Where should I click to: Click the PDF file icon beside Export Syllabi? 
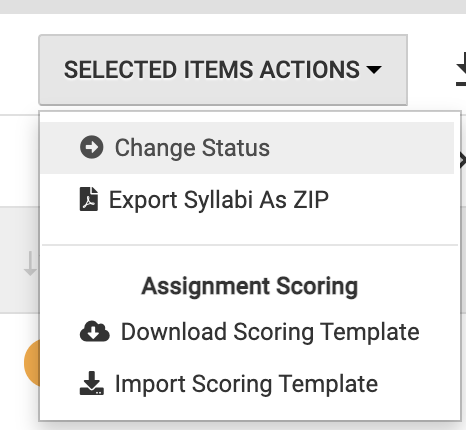coord(89,199)
